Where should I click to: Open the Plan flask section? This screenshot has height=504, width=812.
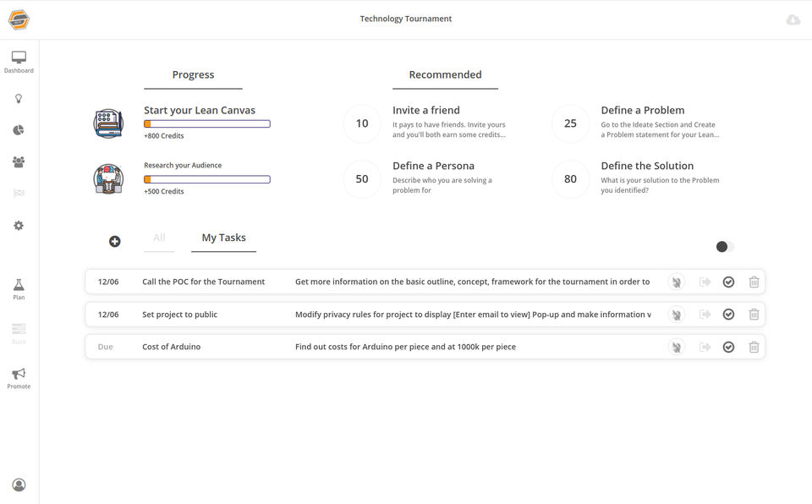[x=19, y=288]
